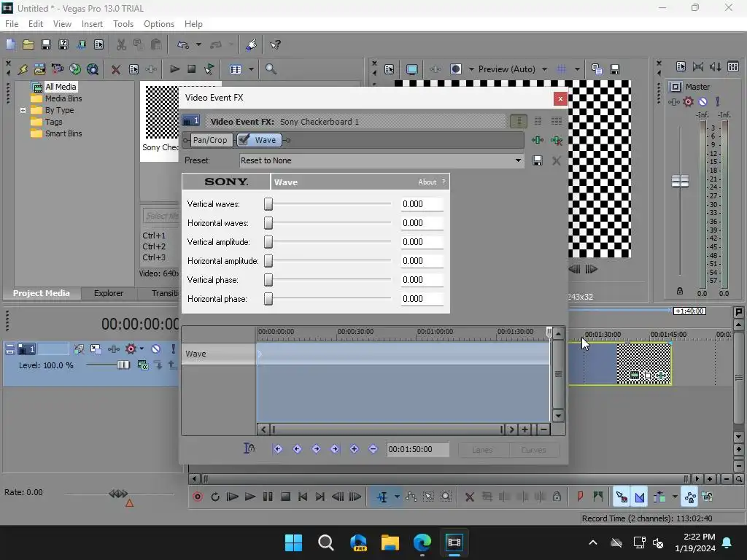The image size is (747, 560).
Task: Open a project with the folder icon
Action: pos(28,44)
